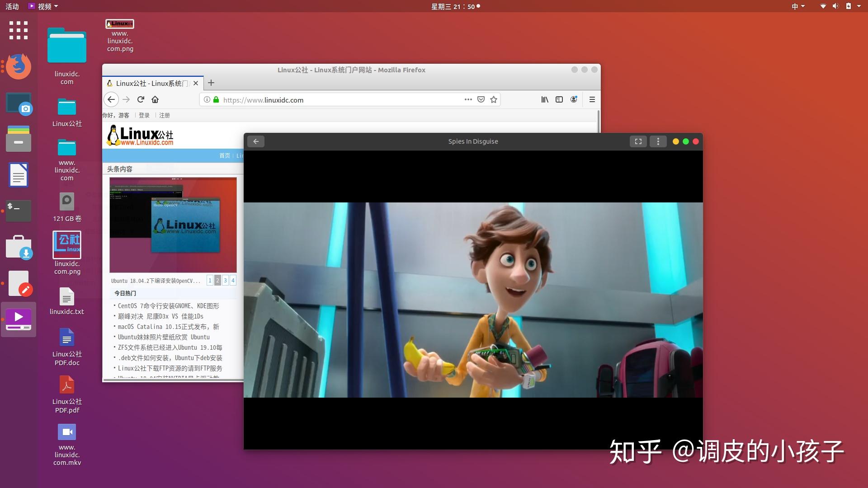Open the CentOS 7命令行安装GNOME article link

(167, 306)
